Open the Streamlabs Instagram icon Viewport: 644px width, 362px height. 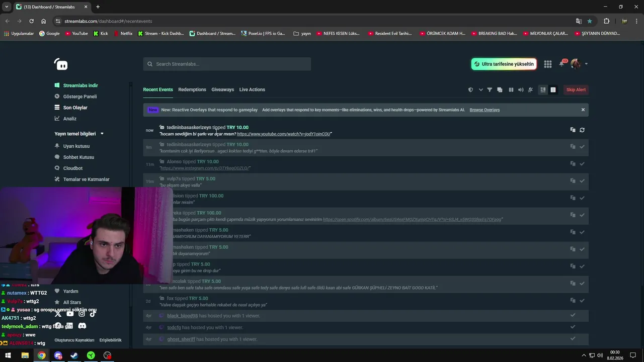click(x=82, y=314)
